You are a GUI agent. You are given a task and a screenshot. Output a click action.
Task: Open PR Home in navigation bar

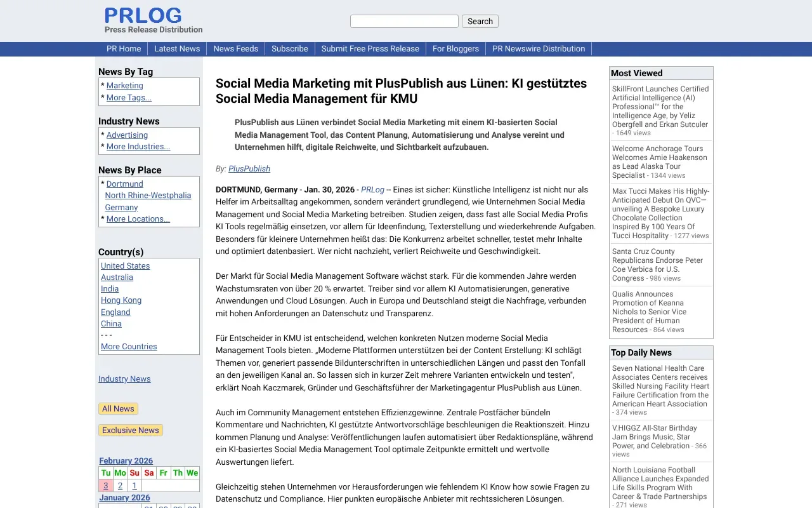tap(124, 49)
